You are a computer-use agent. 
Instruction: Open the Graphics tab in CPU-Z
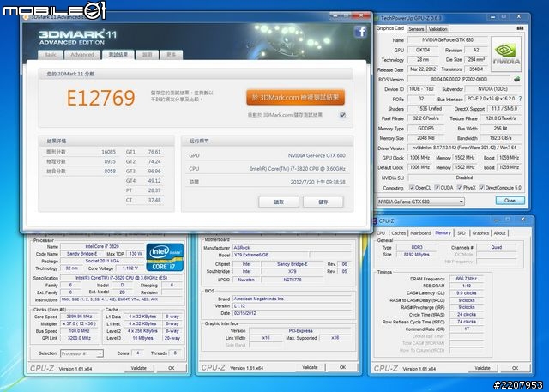480,233
